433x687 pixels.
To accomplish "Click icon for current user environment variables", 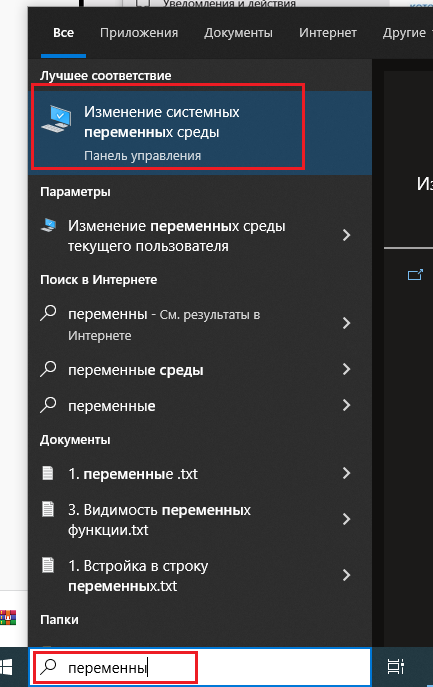I will (x=48, y=225).
